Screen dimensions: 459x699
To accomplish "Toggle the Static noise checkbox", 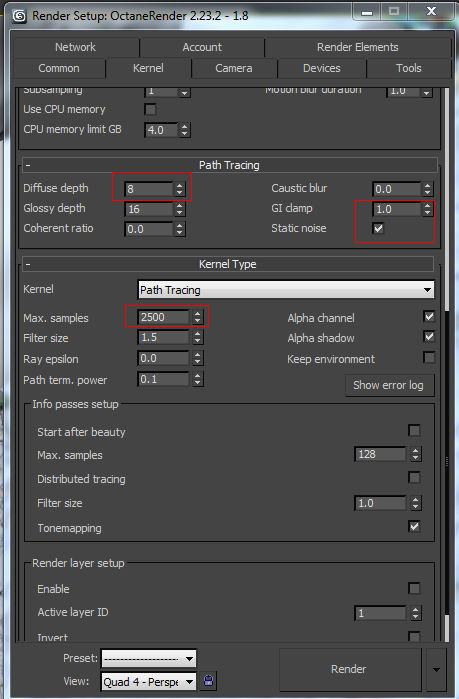I will [378, 228].
